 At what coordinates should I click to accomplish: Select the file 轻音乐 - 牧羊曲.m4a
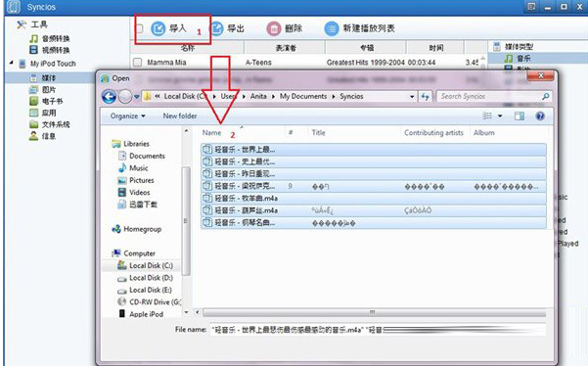point(374,199)
